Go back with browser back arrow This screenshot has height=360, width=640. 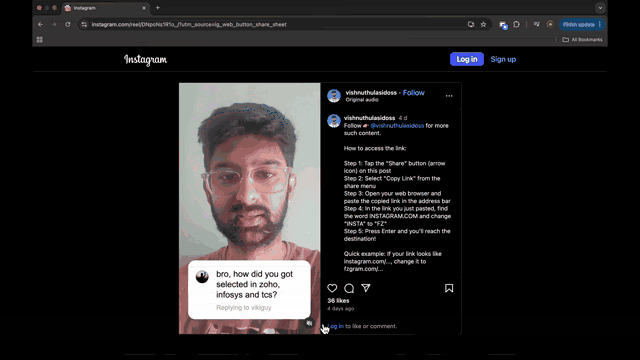tap(40, 24)
